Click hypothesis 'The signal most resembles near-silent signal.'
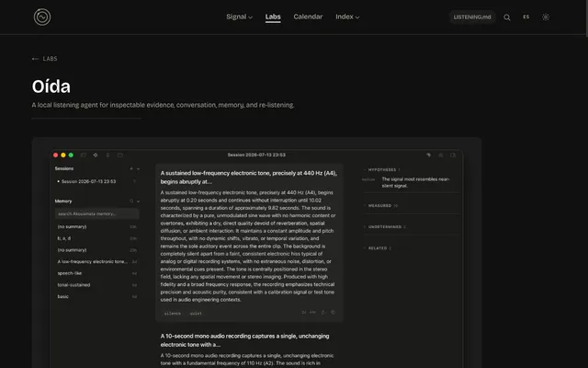This screenshot has height=368, width=588. pos(415,182)
